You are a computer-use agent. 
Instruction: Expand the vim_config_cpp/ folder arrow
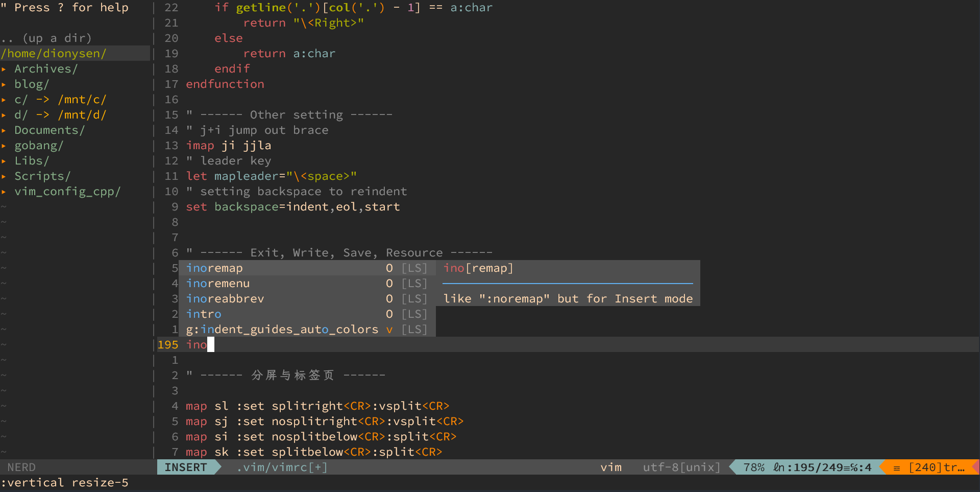(4, 192)
